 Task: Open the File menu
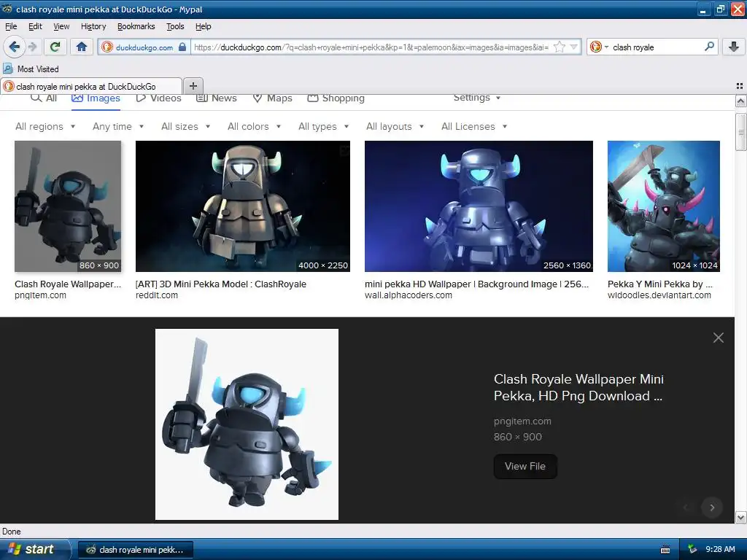click(x=11, y=26)
